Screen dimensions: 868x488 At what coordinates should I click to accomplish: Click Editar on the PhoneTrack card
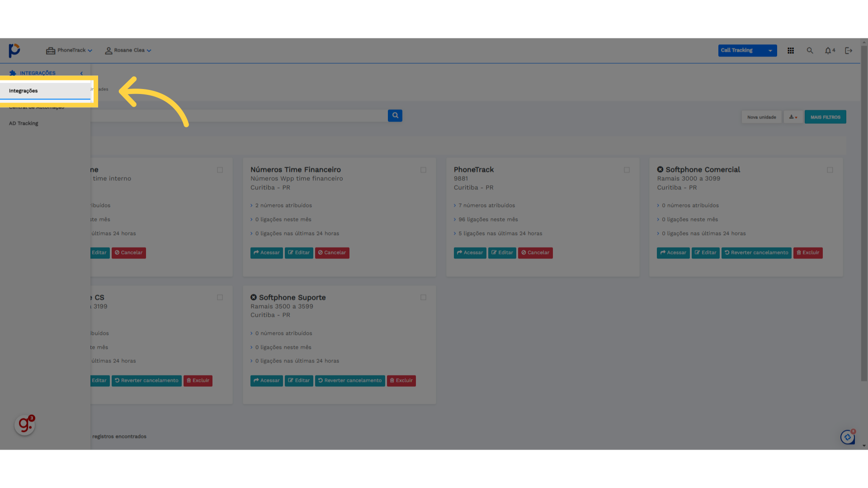point(502,253)
